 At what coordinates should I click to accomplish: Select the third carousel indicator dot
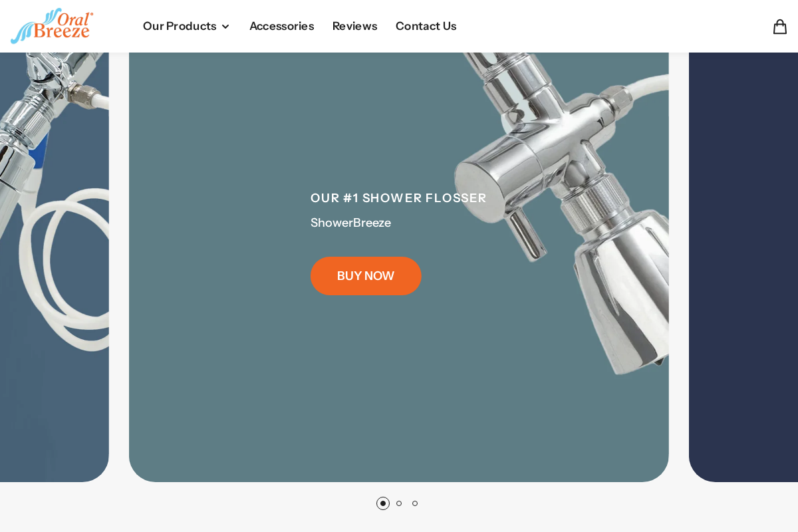coord(415,503)
